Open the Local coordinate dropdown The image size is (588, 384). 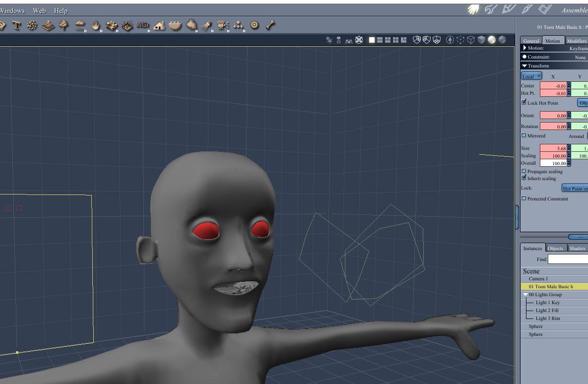tap(531, 76)
